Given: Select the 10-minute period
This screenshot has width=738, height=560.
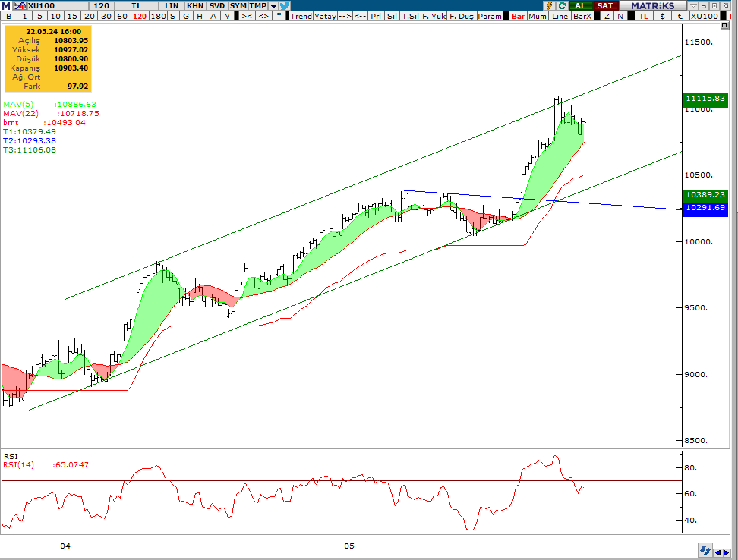Looking at the screenshot, I should [55, 16].
